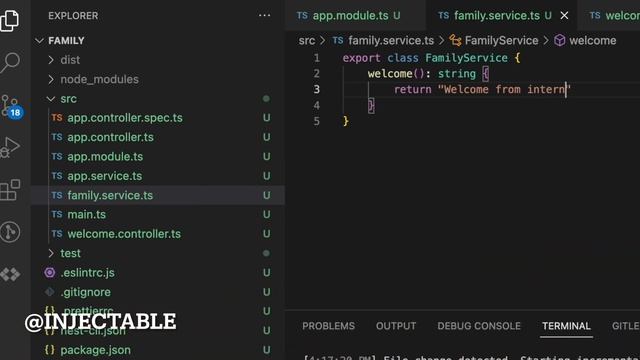Close the family.service.ts editor tab

pyautogui.click(x=564, y=16)
